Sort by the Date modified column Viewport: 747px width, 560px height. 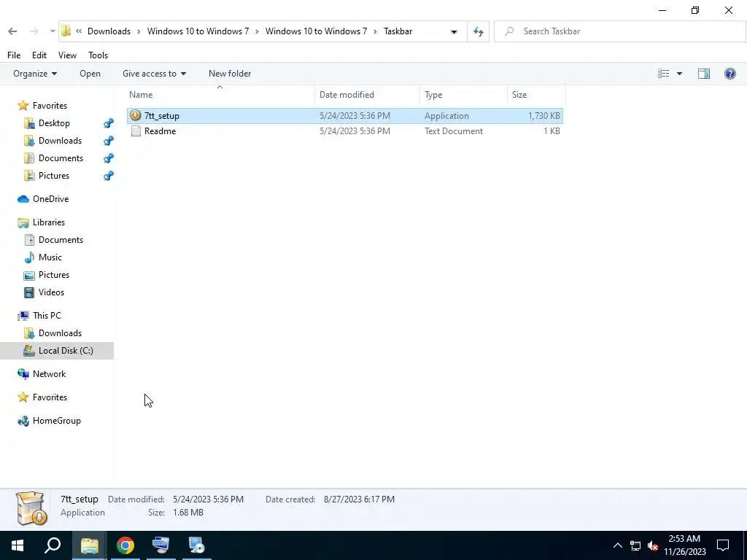coord(367,95)
